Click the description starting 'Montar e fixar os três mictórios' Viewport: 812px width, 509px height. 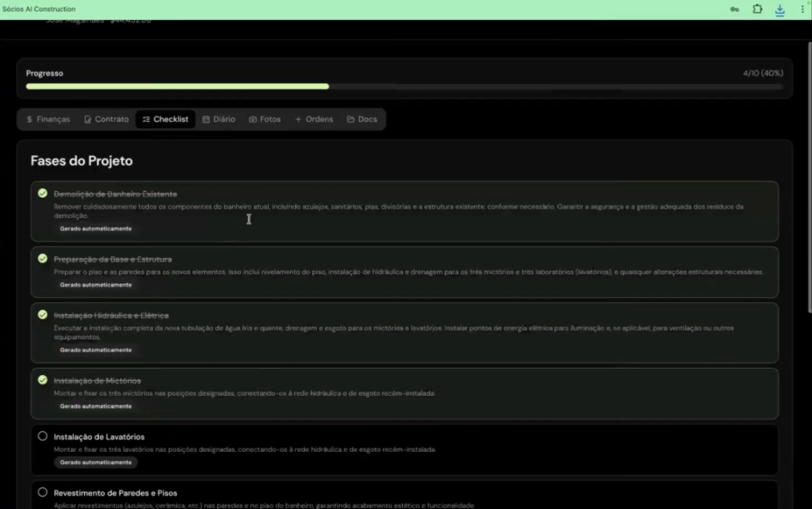(x=244, y=393)
